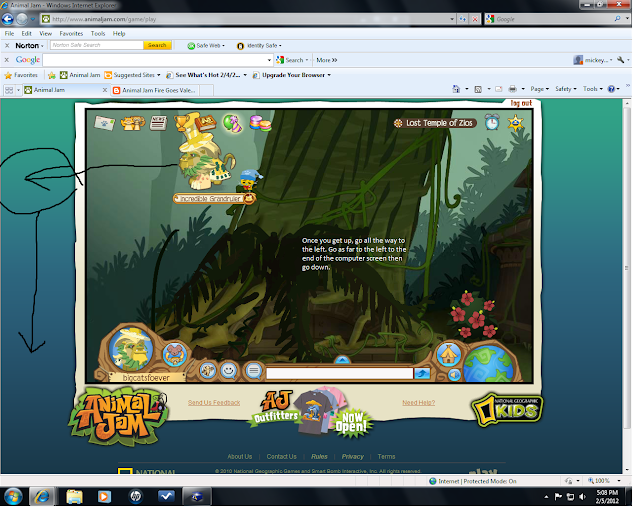The width and height of the screenshot is (640, 513).
Task: Click the Lost Temple of Zios location label
Action: tap(435, 123)
